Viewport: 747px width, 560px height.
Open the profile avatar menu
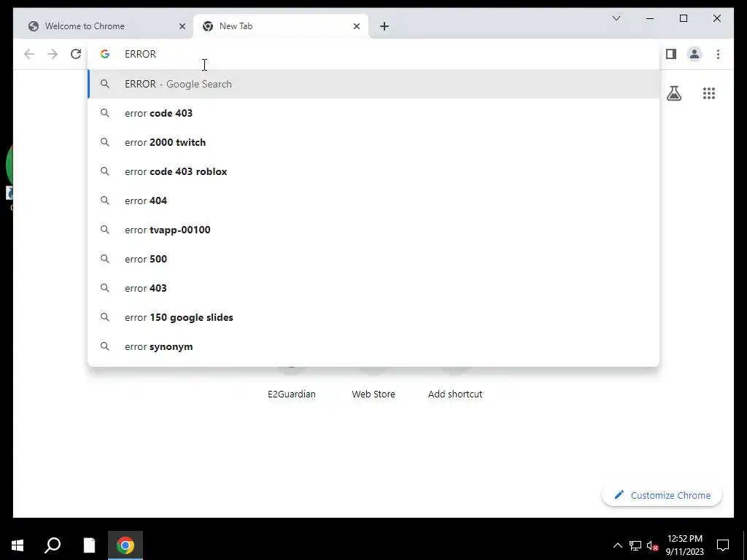pyautogui.click(x=694, y=54)
